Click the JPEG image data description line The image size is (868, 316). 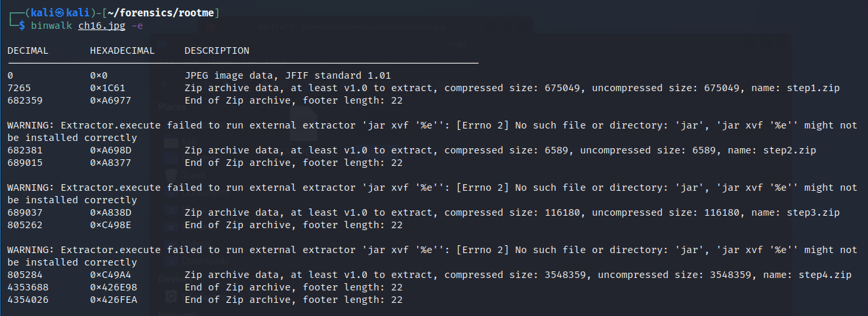point(297,75)
